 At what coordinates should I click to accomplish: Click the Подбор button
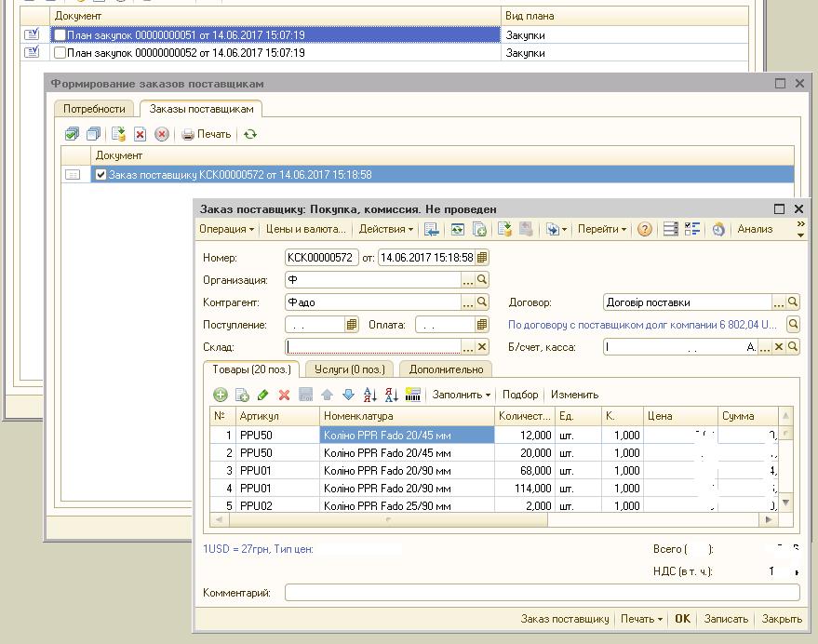pyautogui.click(x=520, y=396)
